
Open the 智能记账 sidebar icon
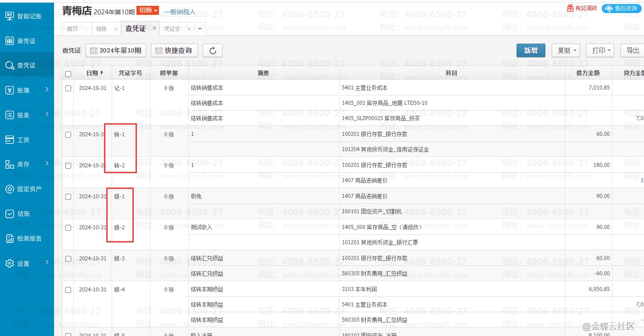pyautogui.click(x=10, y=16)
